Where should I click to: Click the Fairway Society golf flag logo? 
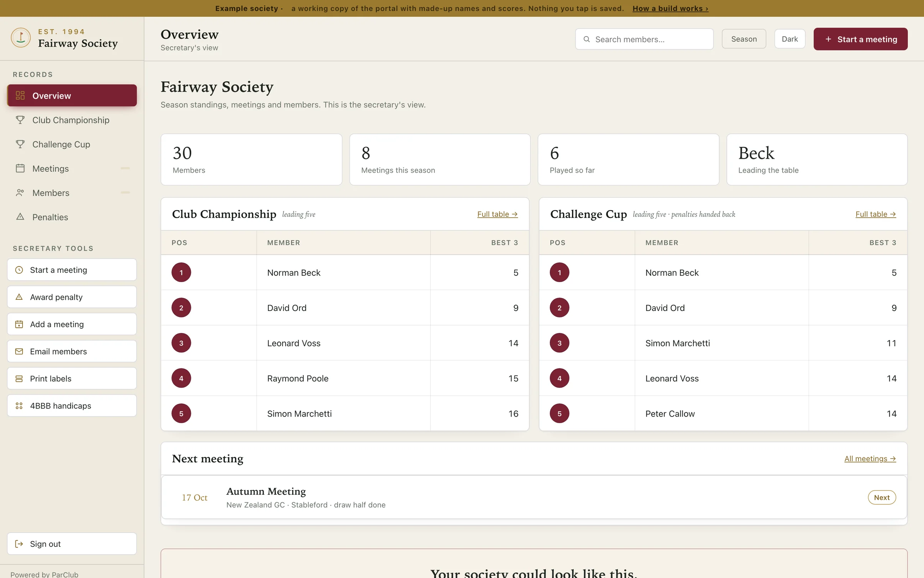coord(21,37)
